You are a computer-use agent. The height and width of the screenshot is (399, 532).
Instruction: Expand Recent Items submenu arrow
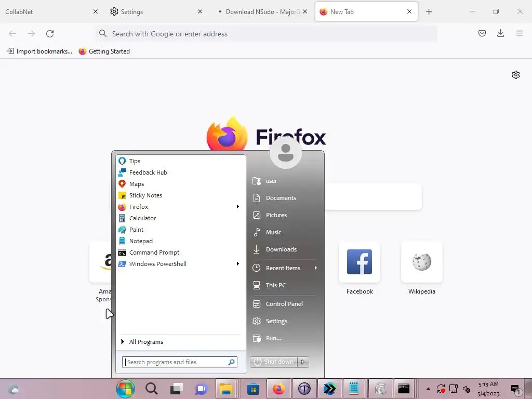[315, 268]
